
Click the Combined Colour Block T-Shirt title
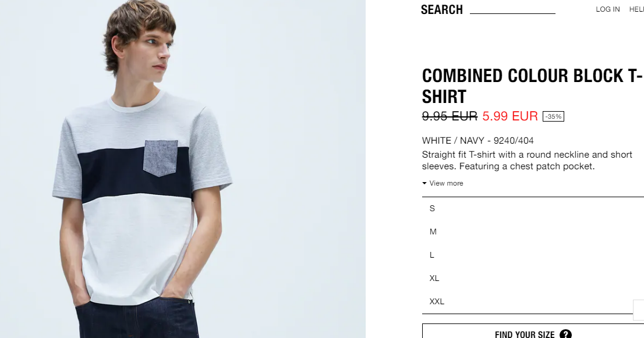point(532,86)
